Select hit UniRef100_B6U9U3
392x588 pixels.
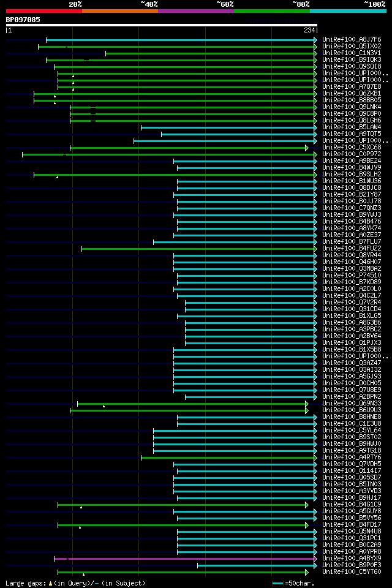coord(352,410)
